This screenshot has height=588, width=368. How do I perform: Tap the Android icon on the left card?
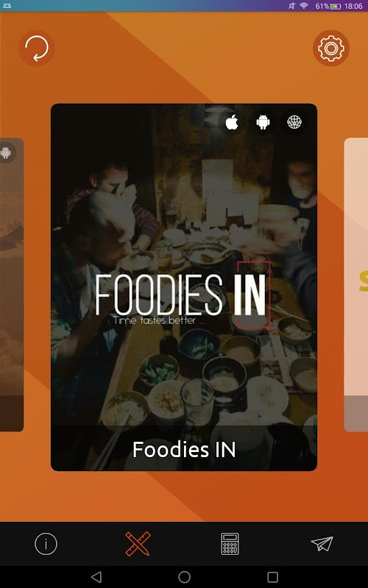[6, 153]
